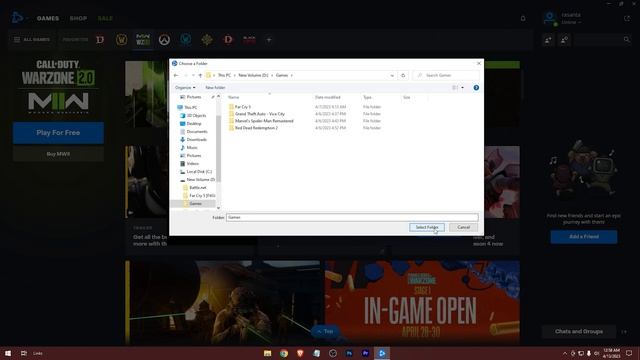Viewport: 640px width, 360px height.
Task: Click Games in the breadcrumb path
Action: (282, 76)
